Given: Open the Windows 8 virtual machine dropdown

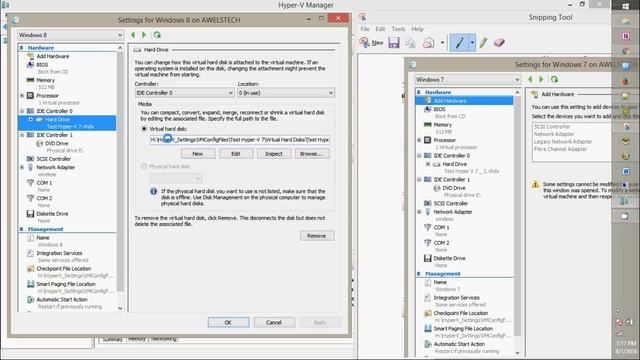Looking at the screenshot, I should pos(70,35).
